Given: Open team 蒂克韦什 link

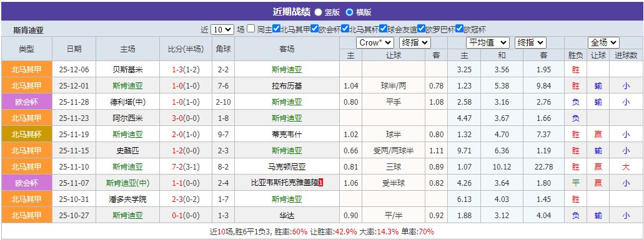Looking at the screenshot, I should pyautogui.click(x=287, y=134).
